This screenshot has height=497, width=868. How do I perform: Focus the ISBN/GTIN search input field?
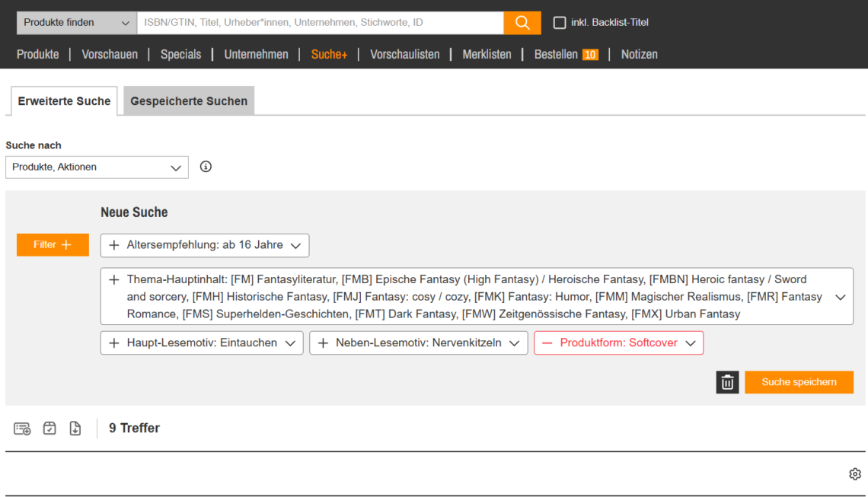[321, 23]
